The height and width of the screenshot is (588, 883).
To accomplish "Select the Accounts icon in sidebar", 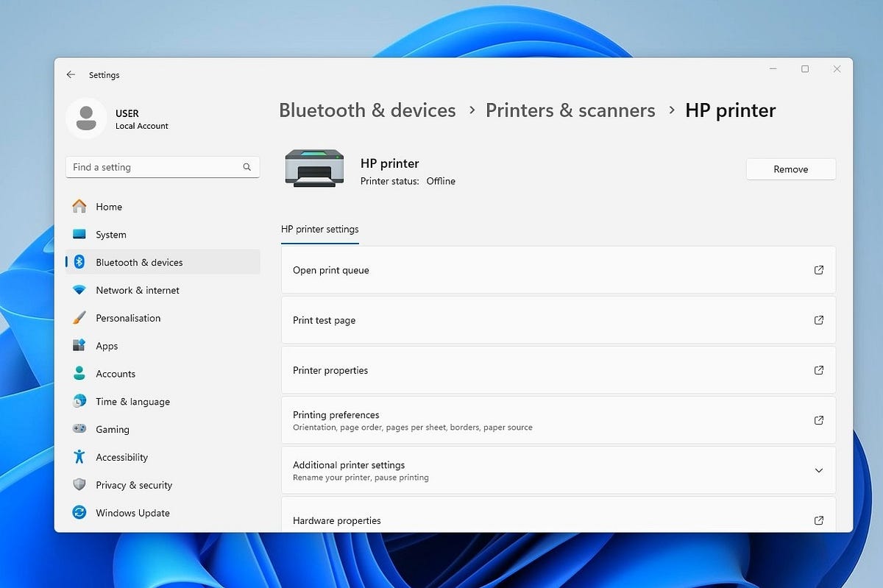I will pyautogui.click(x=79, y=373).
